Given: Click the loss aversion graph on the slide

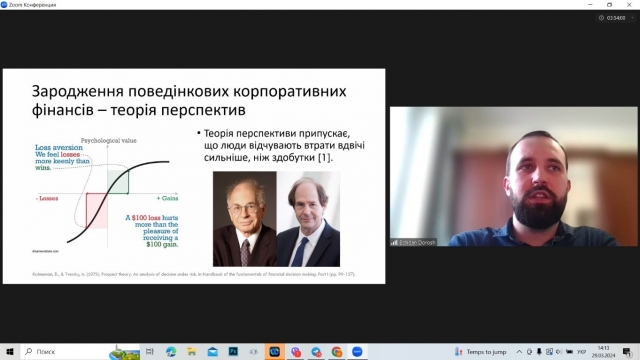Looking at the screenshot, I should [107, 194].
